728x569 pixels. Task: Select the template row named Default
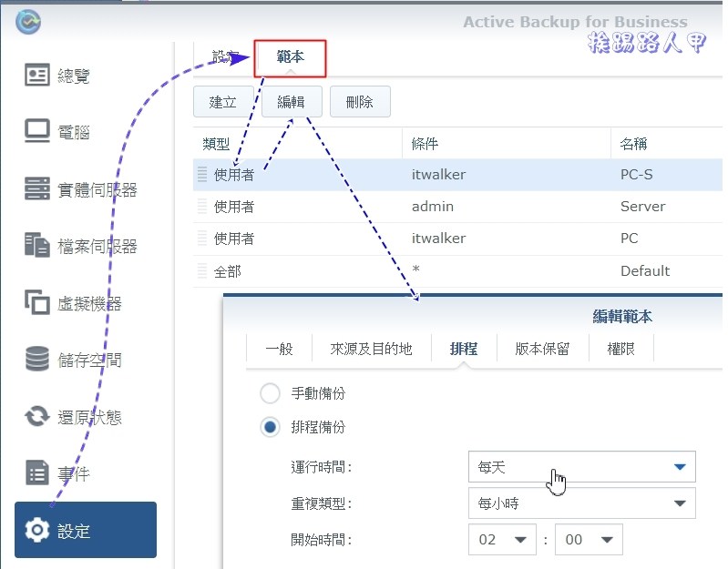(x=457, y=270)
